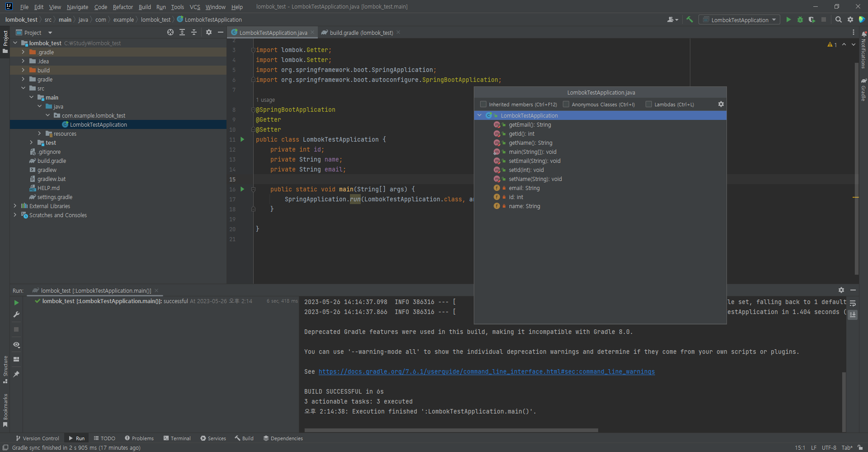Screen dimensions: 868x452
Task: Open Search Everywhere magnifier icon
Action: click(839, 19)
